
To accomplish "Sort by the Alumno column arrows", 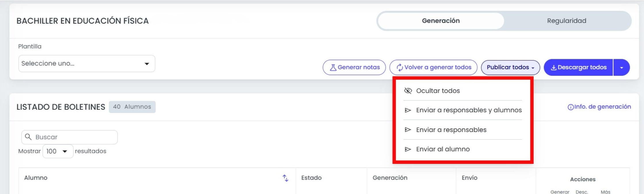I will 285,178.
